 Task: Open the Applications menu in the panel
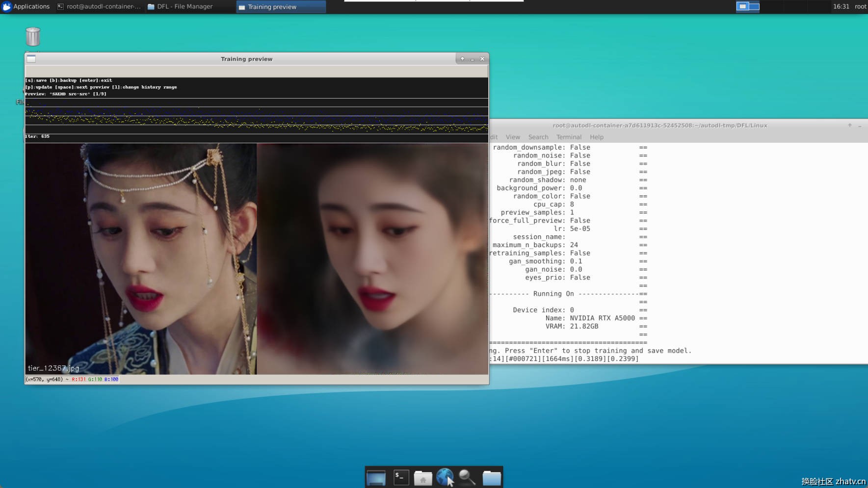(26, 6)
